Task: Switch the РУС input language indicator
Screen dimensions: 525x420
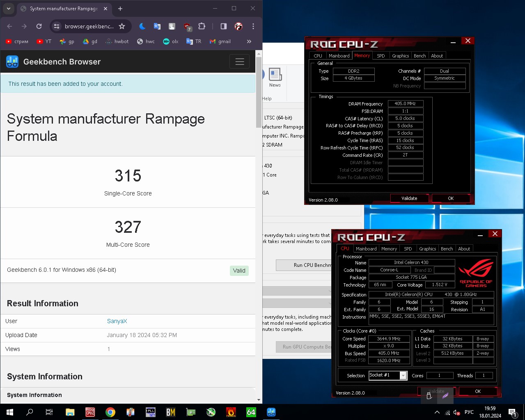Action: [x=469, y=412]
